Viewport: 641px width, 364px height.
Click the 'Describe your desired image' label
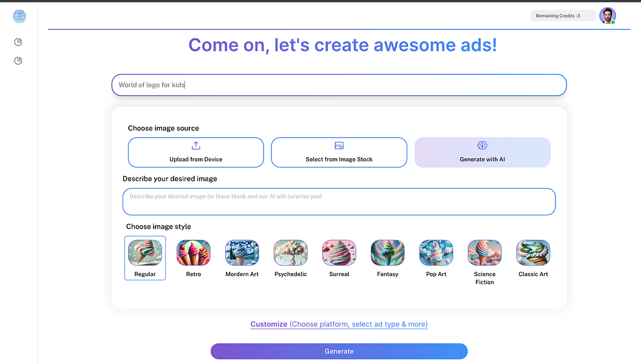(x=169, y=179)
